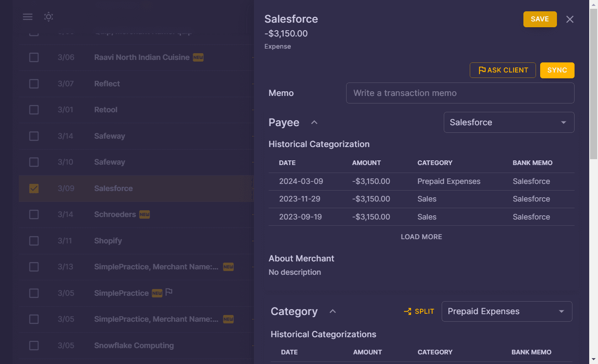Click the flag icon inside ASK CLIENT
The height and width of the screenshot is (364, 598).
(483, 70)
